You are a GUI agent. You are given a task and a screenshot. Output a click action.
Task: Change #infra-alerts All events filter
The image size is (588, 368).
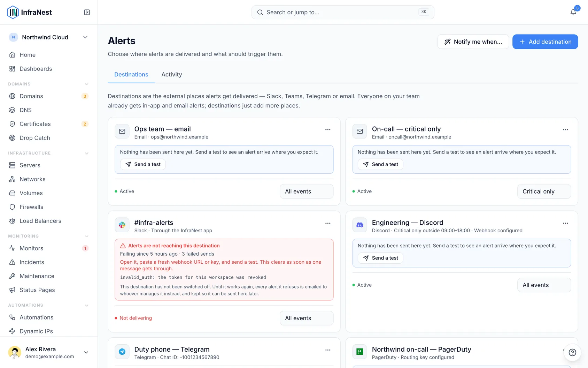(307, 318)
